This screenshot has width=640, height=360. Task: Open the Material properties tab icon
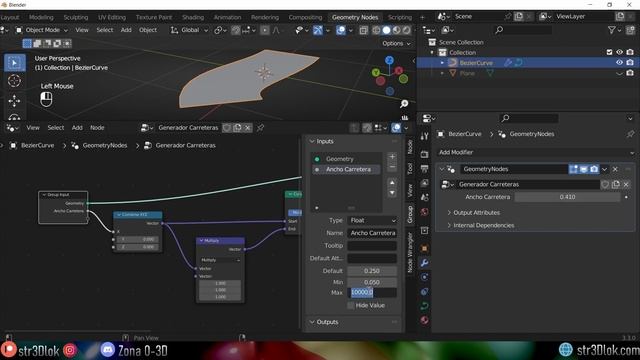point(424,320)
